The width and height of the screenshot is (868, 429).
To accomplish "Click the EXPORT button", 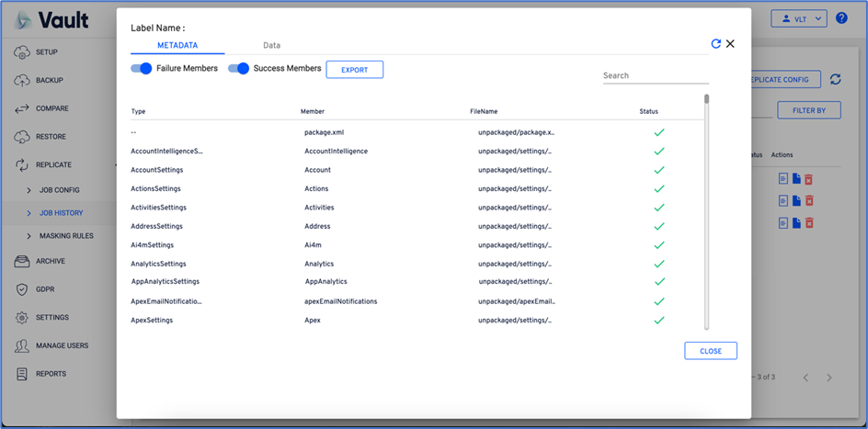I will (x=354, y=70).
